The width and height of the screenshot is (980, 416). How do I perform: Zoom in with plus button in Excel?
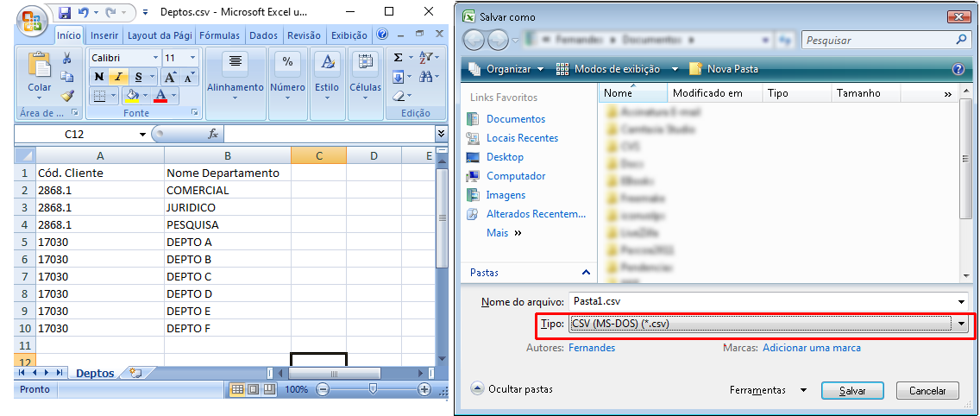coord(424,390)
